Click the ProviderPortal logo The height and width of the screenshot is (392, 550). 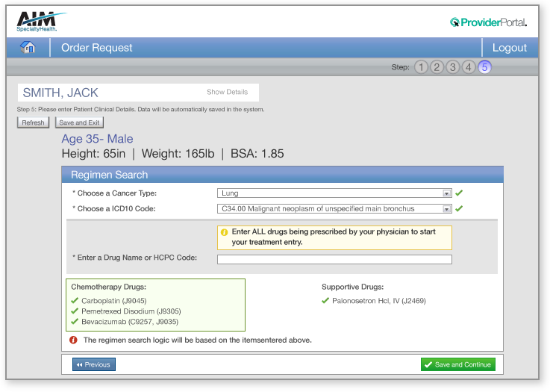(x=488, y=22)
